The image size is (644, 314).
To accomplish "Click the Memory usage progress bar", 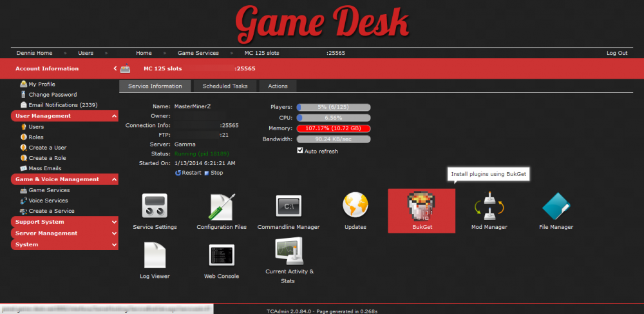I will [x=333, y=128].
